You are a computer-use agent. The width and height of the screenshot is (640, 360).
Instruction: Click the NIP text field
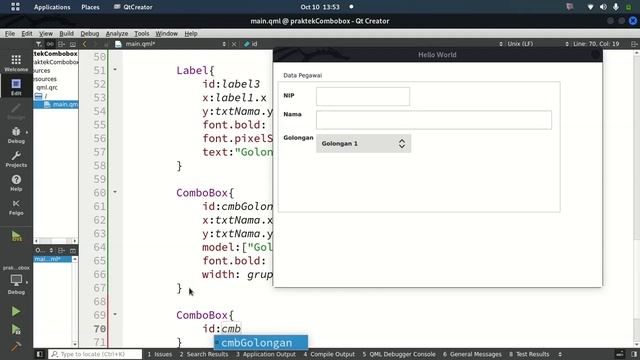(x=363, y=96)
